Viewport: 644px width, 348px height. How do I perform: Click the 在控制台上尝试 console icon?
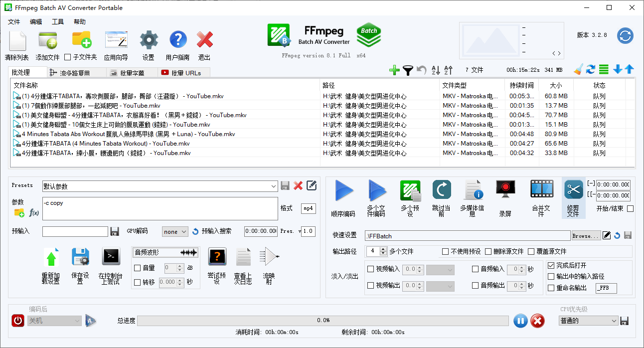point(111,256)
